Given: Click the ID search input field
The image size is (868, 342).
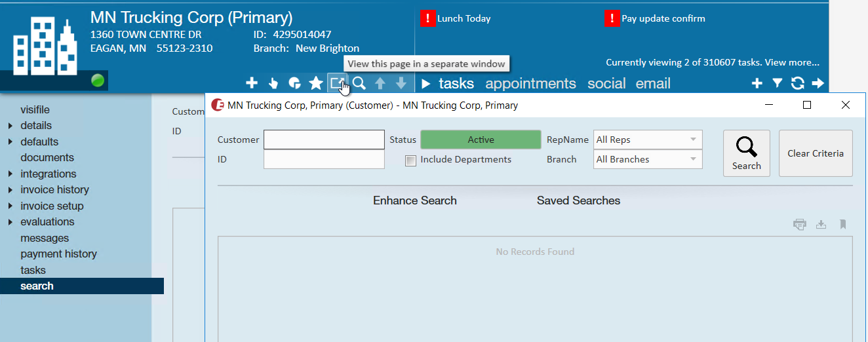Looking at the screenshot, I should point(324,159).
